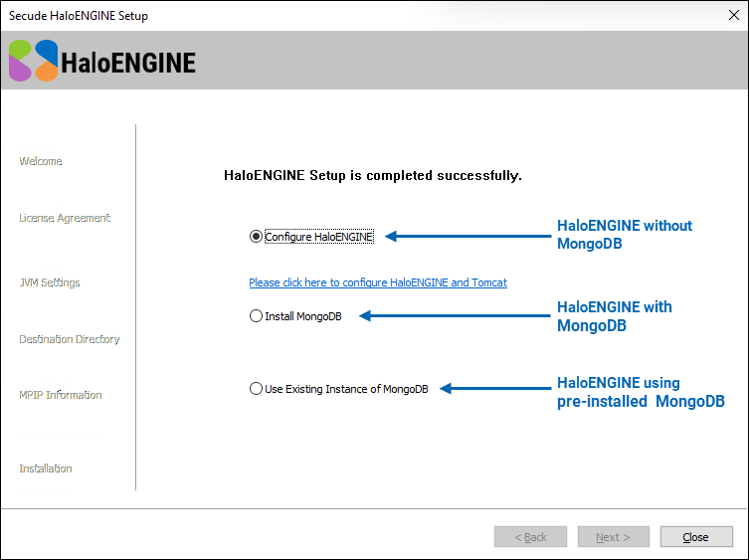Click the HaloENGINE logo icon
Screen dimensions: 749x560
(34, 61)
